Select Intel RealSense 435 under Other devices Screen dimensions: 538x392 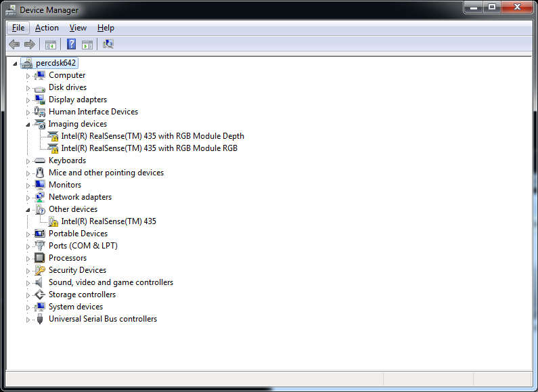108,221
